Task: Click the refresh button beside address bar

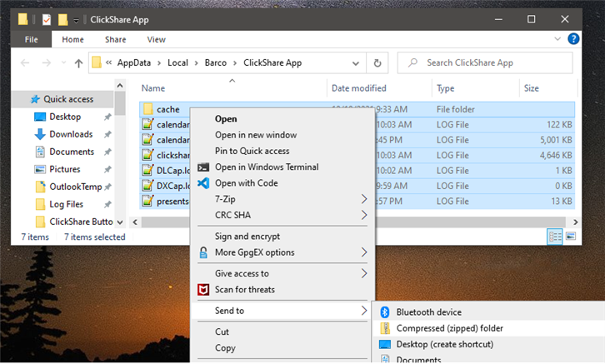Action: [x=378, y=62]
